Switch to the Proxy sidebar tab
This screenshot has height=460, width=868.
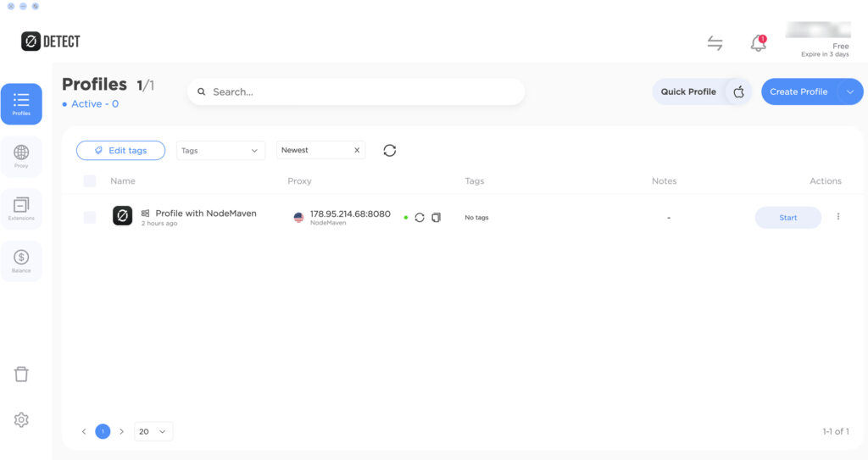click(21, 156)
